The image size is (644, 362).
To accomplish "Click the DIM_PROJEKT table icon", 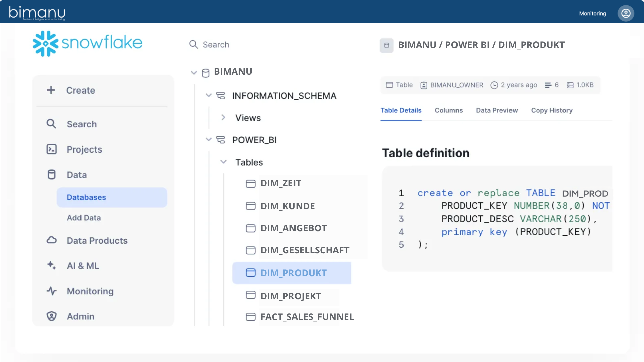I will (x=251, y=295).
